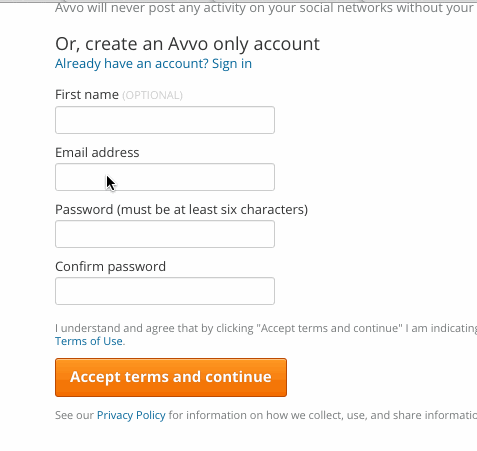
Task: Select the Password entry field
Action: 165,234
